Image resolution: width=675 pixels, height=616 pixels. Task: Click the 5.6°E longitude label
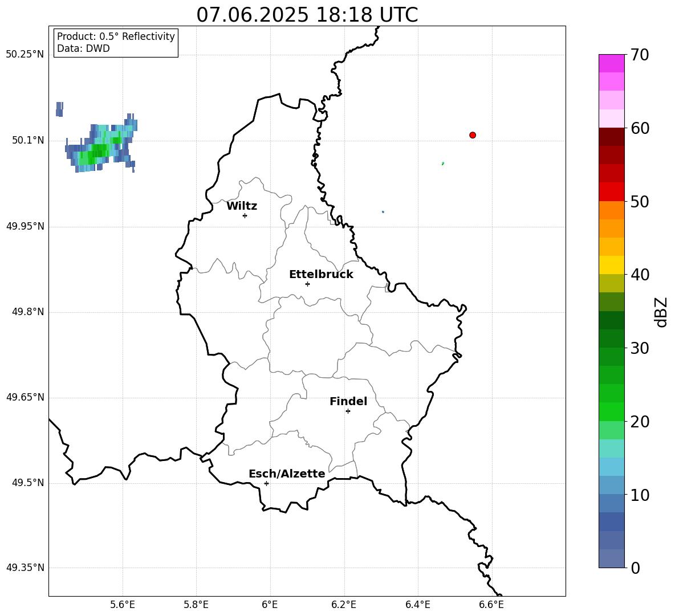click(123, 605)
